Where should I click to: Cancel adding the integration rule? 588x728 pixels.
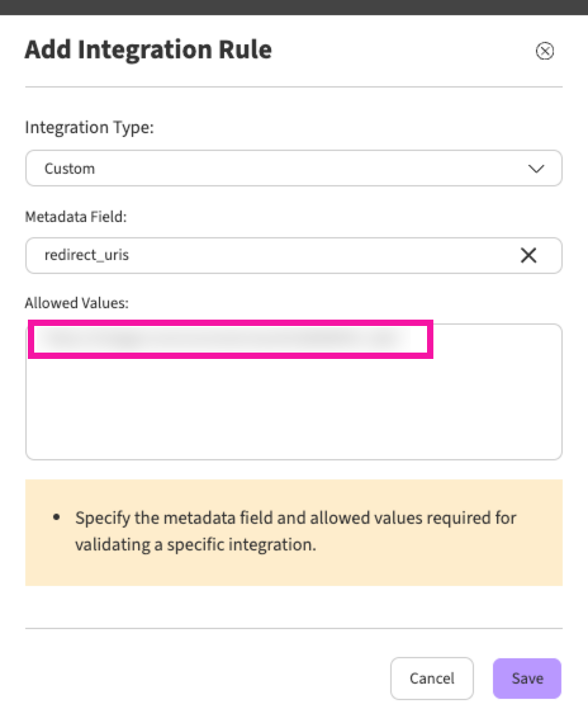pos(431,679)
